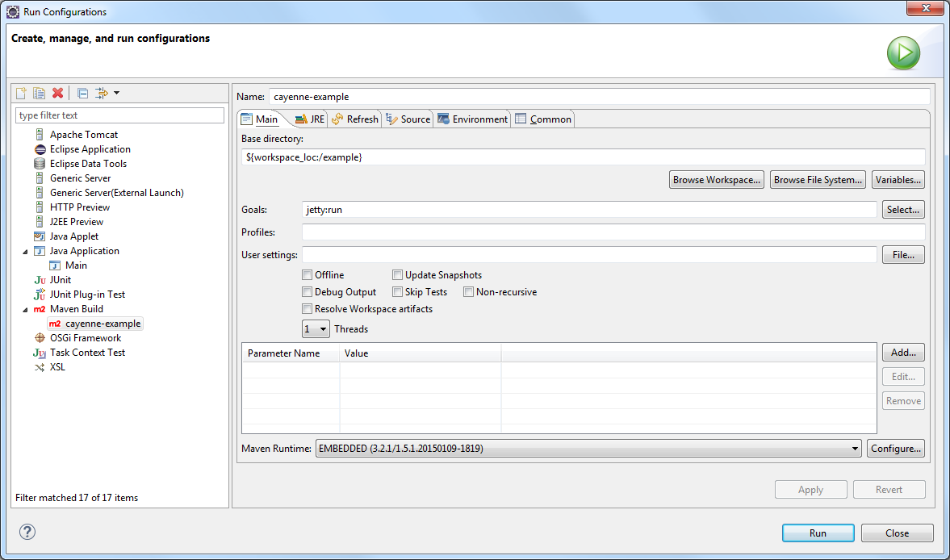Click Browse File System button
950x560 pixels.
(x=818, y=180)
